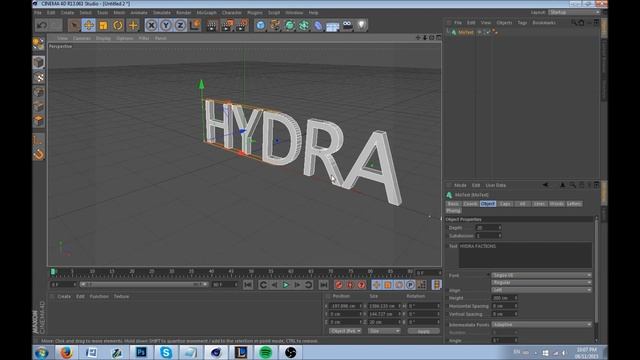Click the Depth value field
The image size is (640, 360).
(x=488, y=228)
